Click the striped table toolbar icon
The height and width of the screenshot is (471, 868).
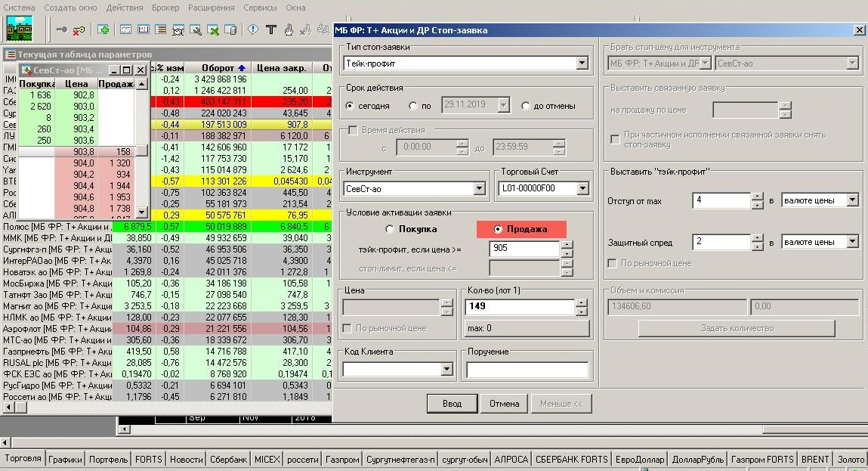161,29
